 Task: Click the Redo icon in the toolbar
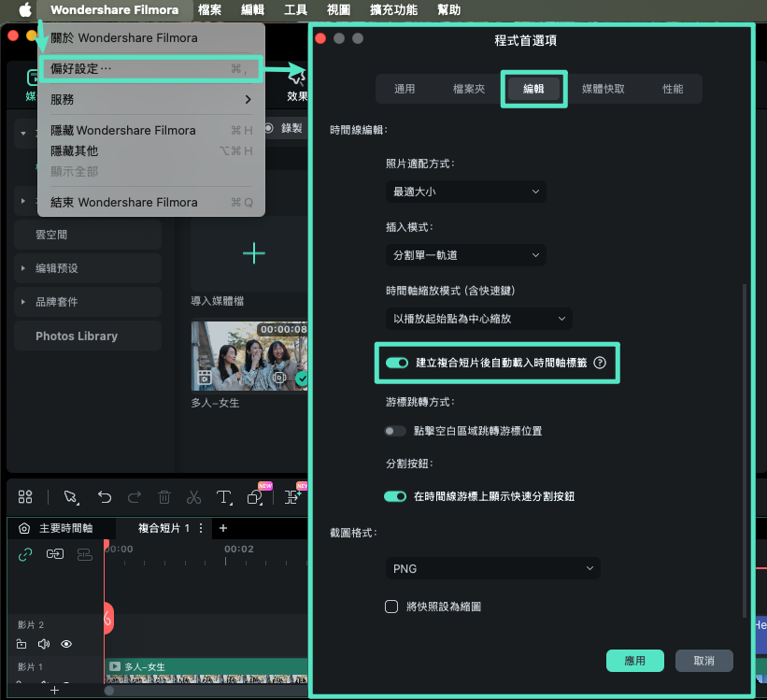coord(135,496)
